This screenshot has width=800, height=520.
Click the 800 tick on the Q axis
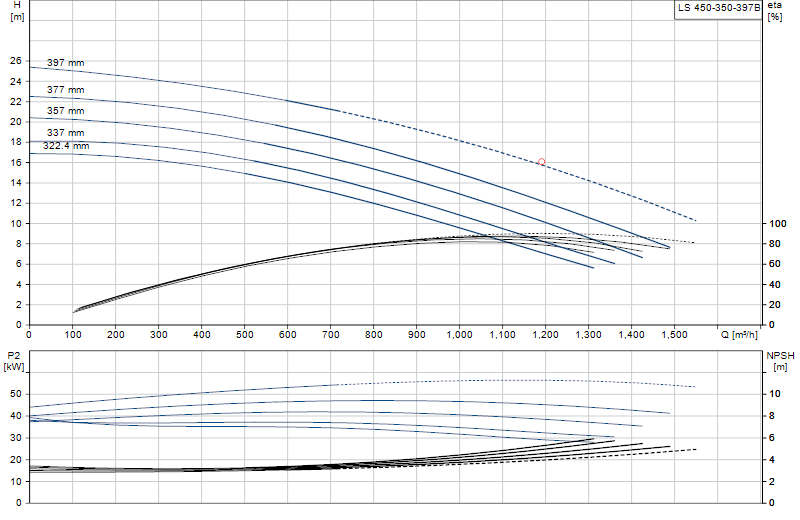pyautogui.click(x=373, y=335)
